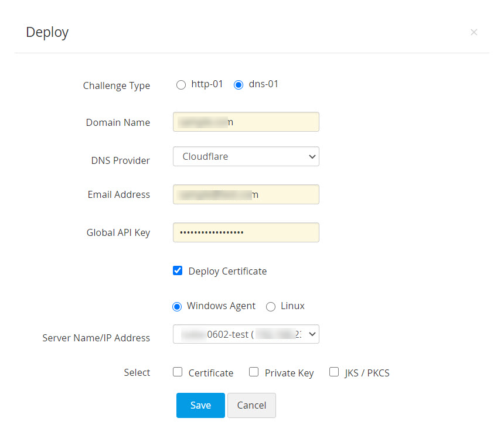The height and width of the screenshot is (442, 504).
Task: Click Cancel to dismiss the dialog
Action: [x=251, y=405]
